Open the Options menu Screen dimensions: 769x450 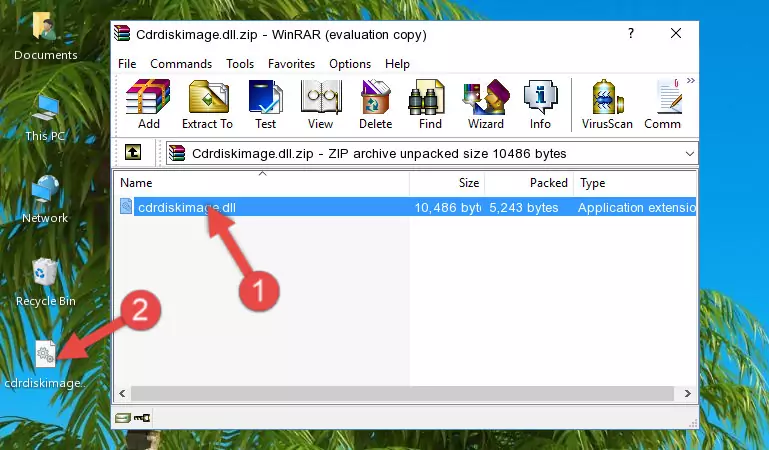[x=350, y=64]
